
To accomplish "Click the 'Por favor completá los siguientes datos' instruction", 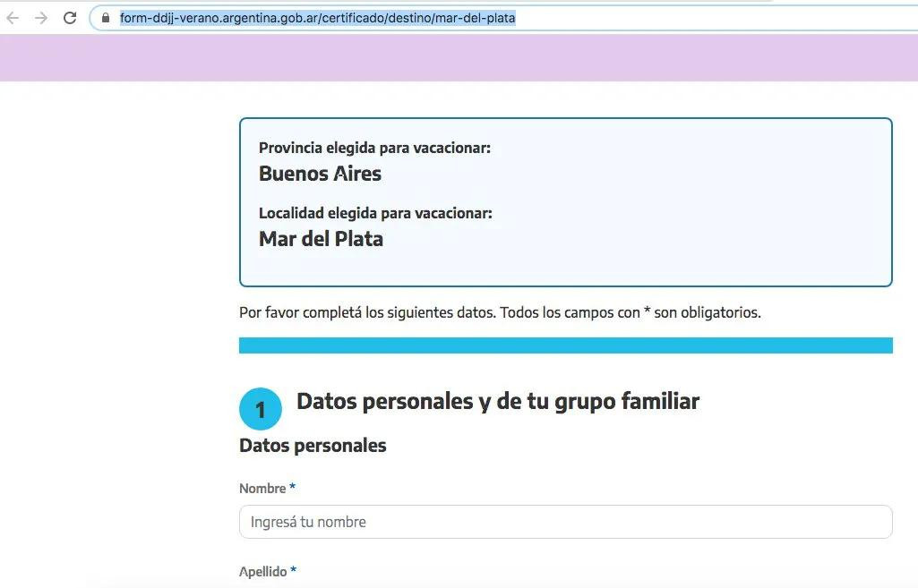I will [500, 313].
